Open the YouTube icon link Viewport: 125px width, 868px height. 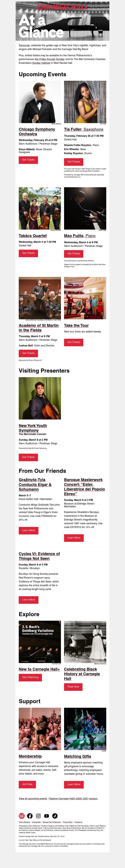(x=46, y=816)
